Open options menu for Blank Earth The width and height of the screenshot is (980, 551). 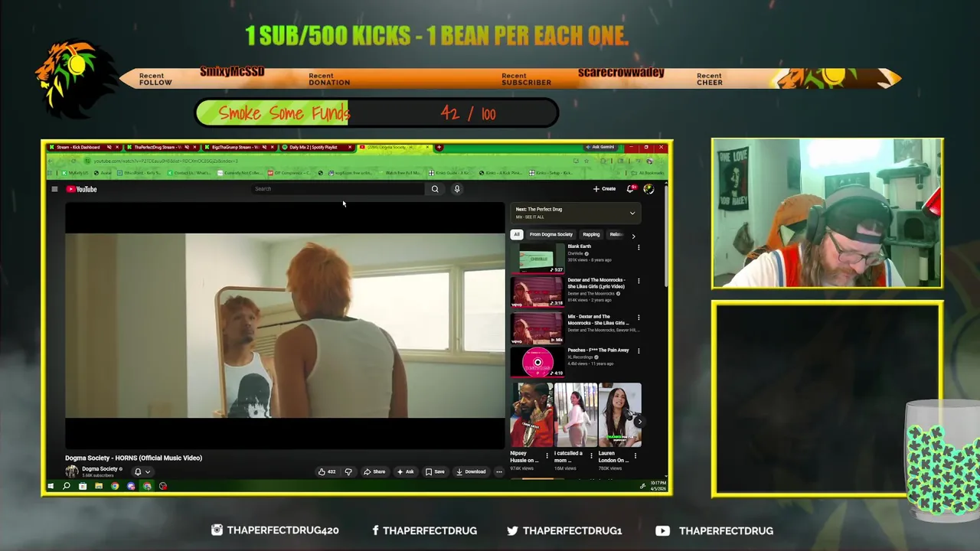(x=639, y=247)
